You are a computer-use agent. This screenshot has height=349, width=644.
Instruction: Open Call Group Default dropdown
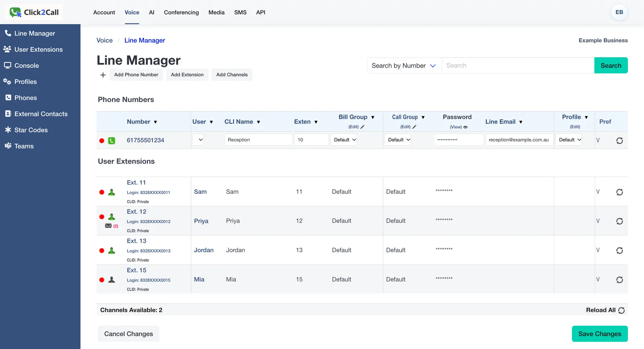(x=398, y=140)
